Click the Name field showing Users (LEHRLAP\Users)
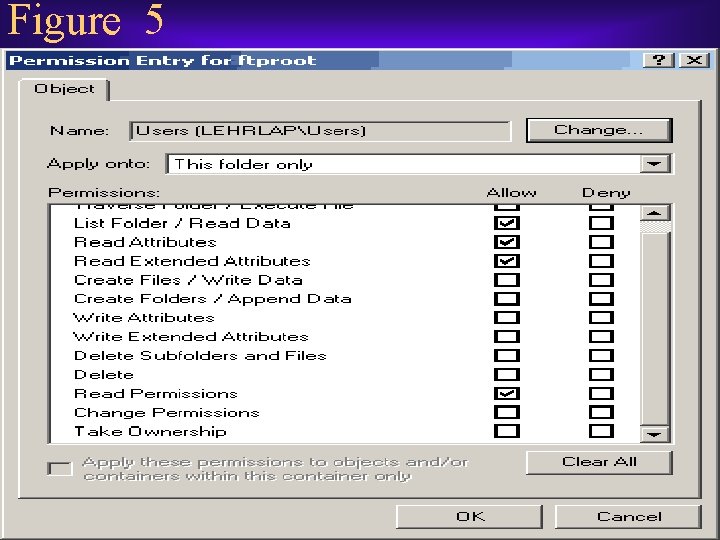The width and height of the screenshot is (720, 540). [321, 131]
